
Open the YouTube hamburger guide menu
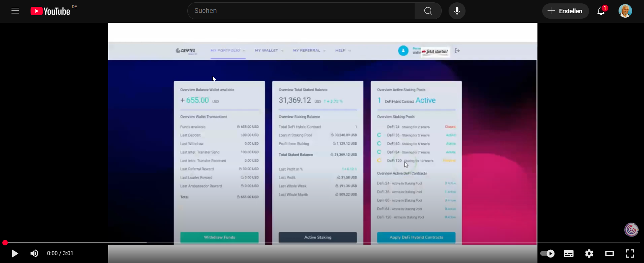pyautogui.click(x=15, y=11)
